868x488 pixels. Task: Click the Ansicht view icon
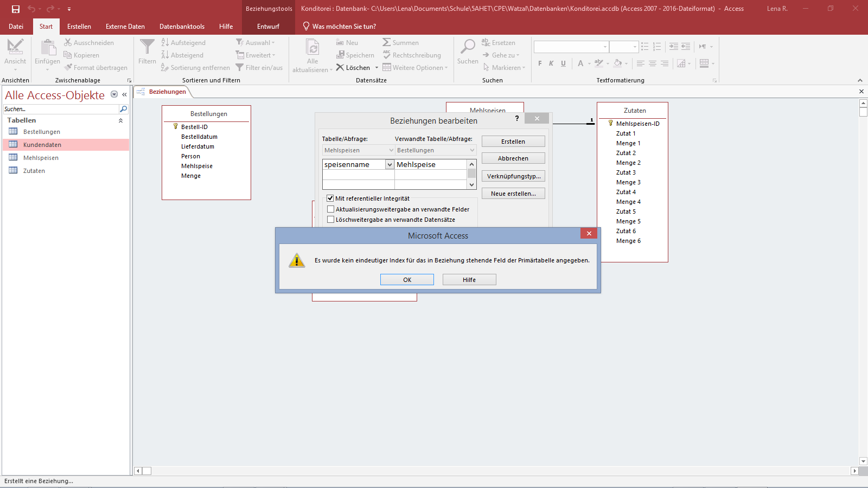coord(15,48)
